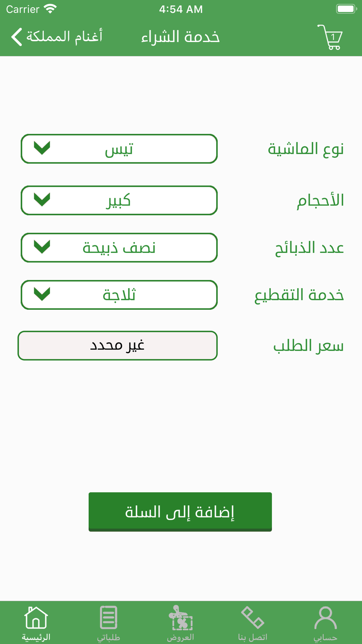The width and height of the screenshot is (362, 644).
Task: Click the chevron arrow in livestock type field
Action: click(42, 148)
